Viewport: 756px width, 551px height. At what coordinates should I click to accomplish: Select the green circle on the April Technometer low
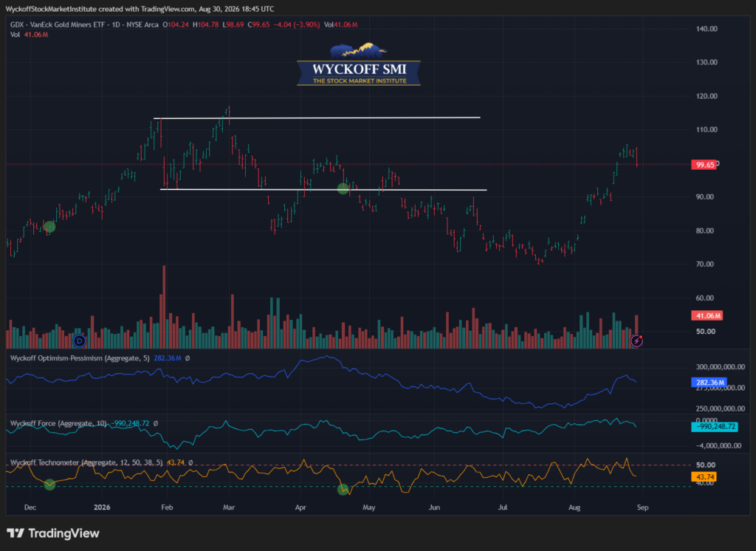[343, 490]
